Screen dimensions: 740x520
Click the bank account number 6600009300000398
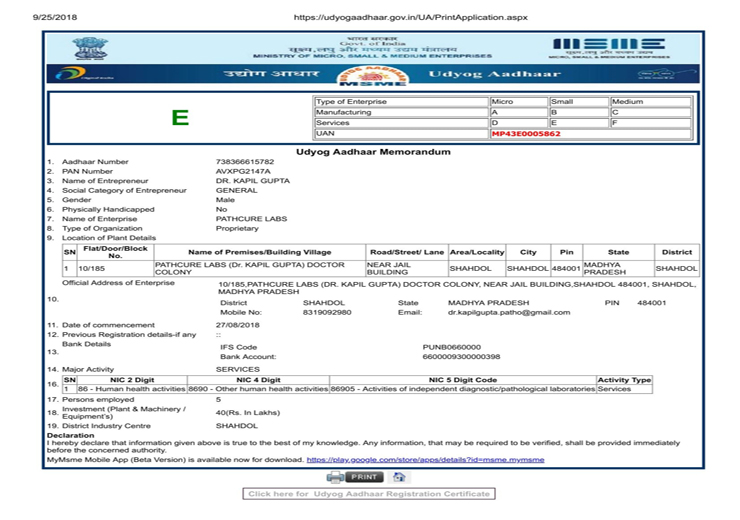coord(461,357)
